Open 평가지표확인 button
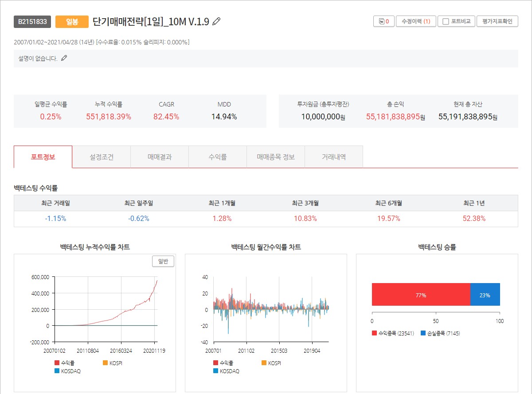The width and height of the screenshot is (532, 394). pyautogui.click(x=497, y=21)
